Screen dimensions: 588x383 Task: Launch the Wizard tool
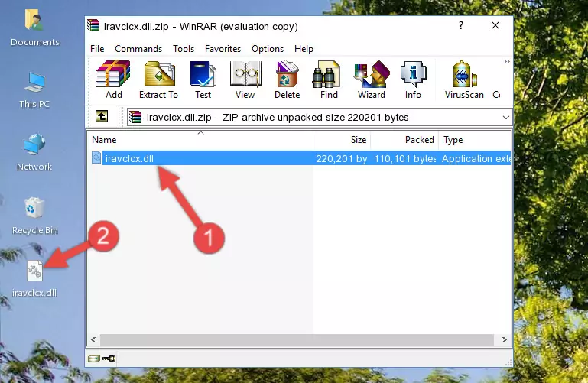[372, 80]
